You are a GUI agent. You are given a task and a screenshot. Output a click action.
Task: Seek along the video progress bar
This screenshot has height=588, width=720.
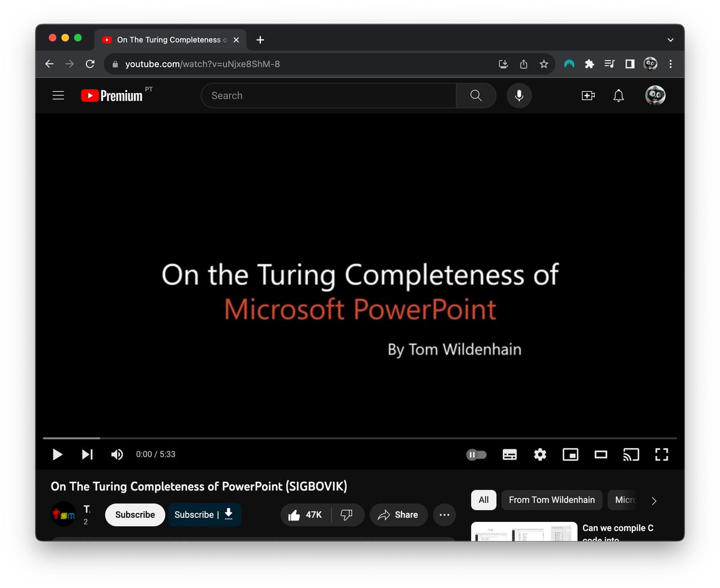tap(360, 438)
